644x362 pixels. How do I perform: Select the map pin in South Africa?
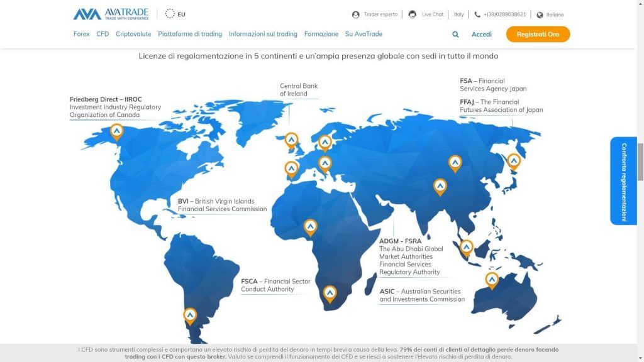click(x=330, y=294)
